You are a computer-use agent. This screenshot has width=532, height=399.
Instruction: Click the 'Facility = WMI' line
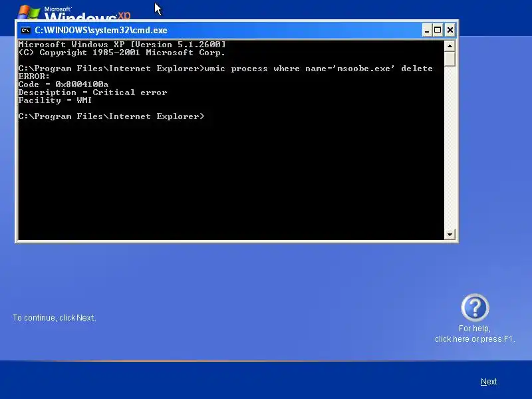coord(55,100)
